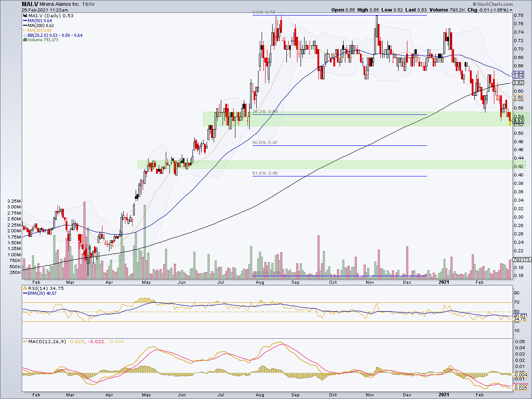The image size is (532, 399).
Task: Click the 90 level on RSI axis
Action: click(x=516, y=293)
